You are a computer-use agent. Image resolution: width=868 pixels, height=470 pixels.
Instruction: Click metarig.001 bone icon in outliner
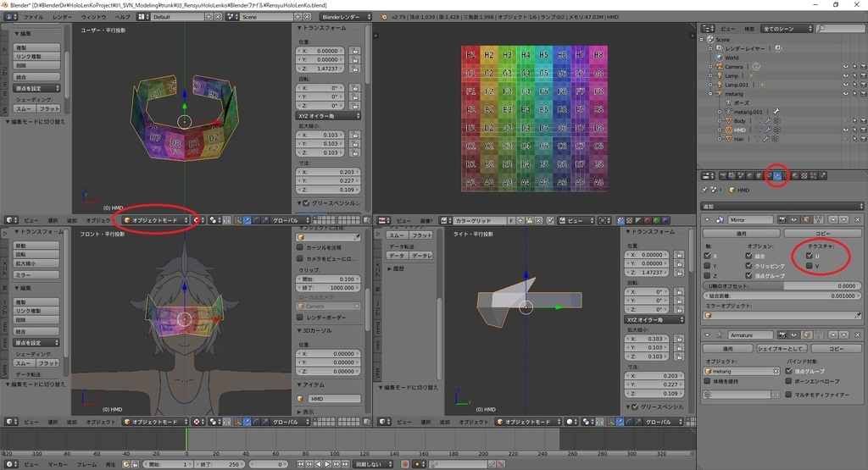[x=776, y=112]
